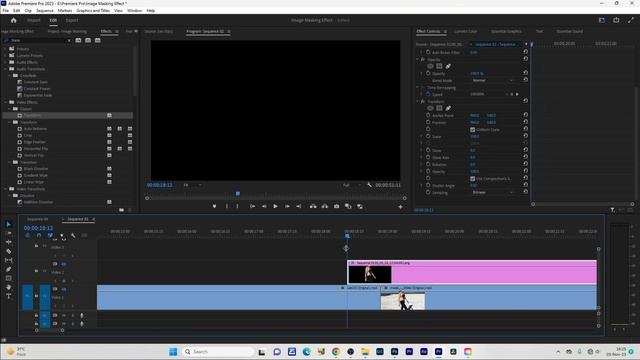Image resolution: width=640 pixels, height=360 pixels.
Task: Open the Sequence menu
Action: pos(44,11)
